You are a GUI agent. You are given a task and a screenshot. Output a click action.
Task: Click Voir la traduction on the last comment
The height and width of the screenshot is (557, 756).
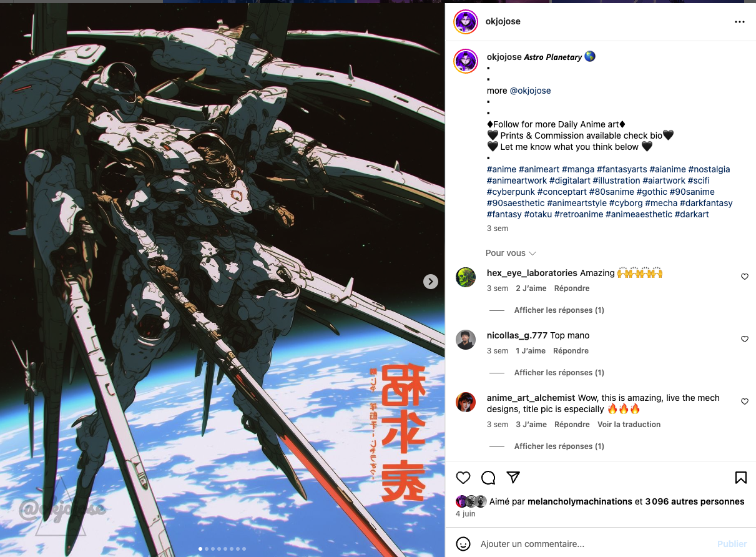629,425
